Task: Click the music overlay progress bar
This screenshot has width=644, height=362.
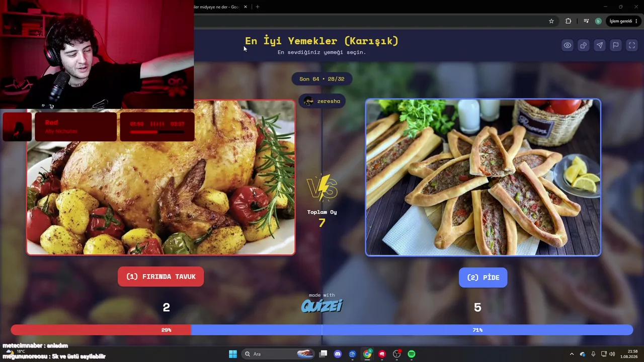Action: click(x=157, y=133)
